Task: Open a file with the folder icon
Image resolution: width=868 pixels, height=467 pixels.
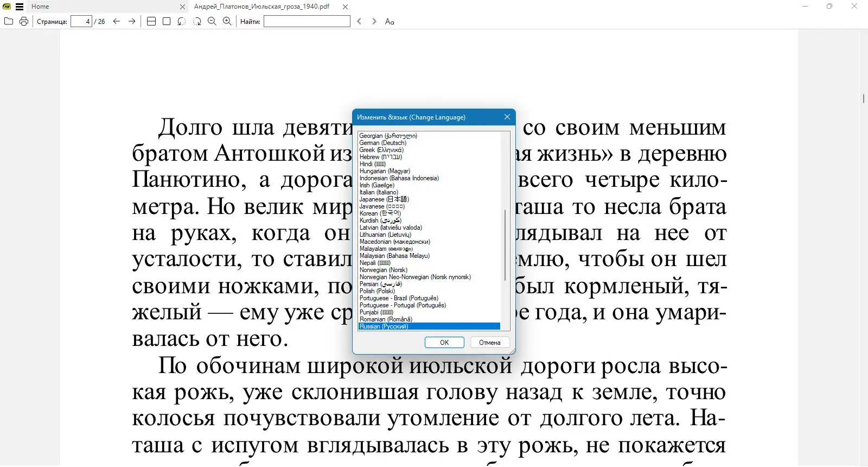Action: (x=9, y=21)
